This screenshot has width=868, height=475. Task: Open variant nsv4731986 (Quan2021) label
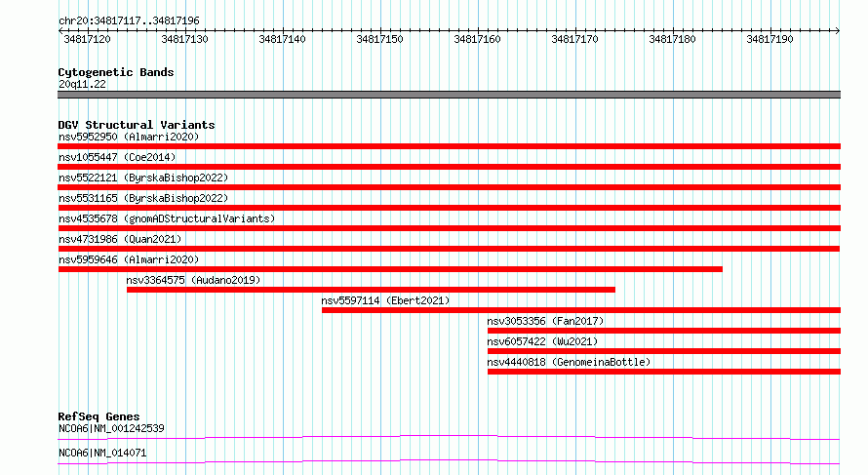click(x=120, y=239)
